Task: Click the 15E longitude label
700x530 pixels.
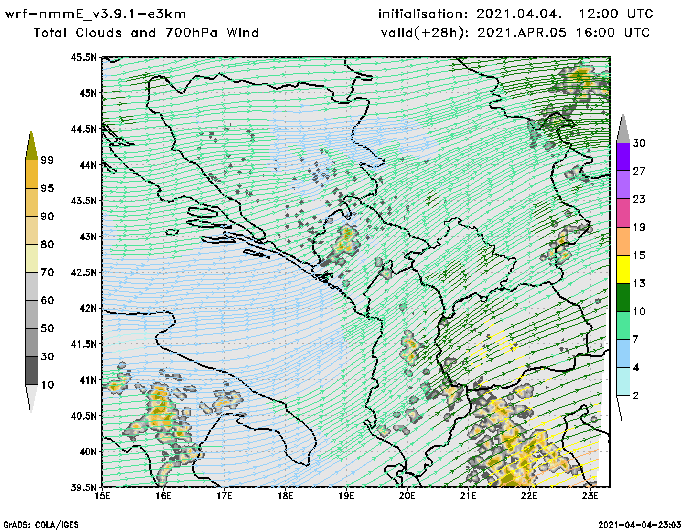Action: click(103, 496)
